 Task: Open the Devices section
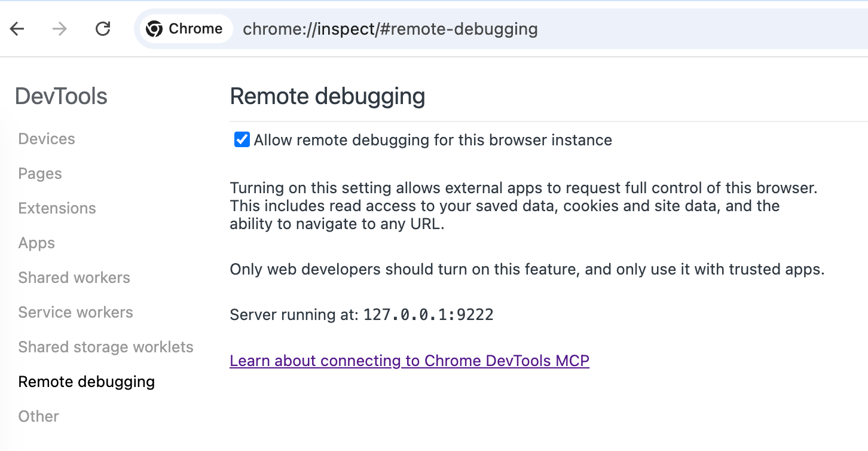(x=47, y=139)
